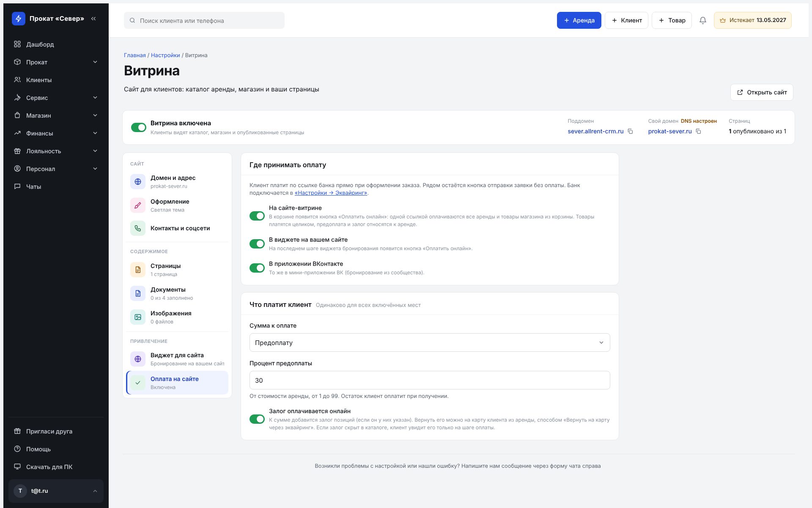Collapse the sidebar with the double-chevron icon
The image size is (812, 508).
pyautogui.click(x=93, y=19)
